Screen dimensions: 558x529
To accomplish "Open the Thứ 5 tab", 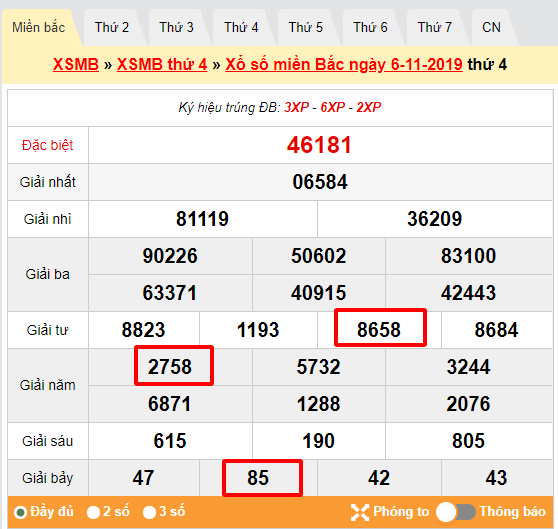I will (x=306, y=28).
